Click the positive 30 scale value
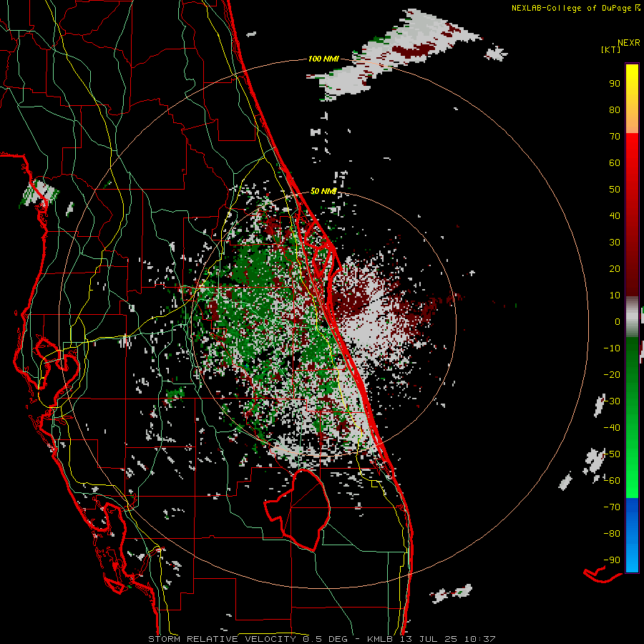Image resolution: width=644 pixels, height=644 pixels. tap(615, 243)
